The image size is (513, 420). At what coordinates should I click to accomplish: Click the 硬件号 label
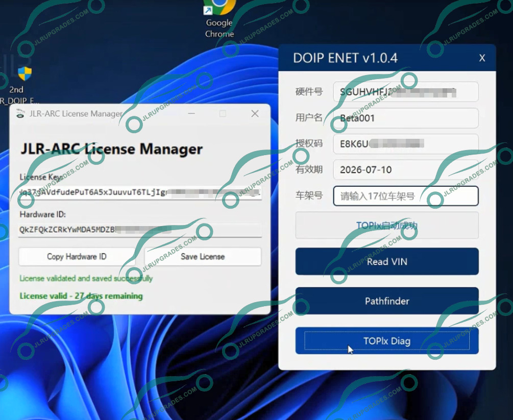click(309, 91)
